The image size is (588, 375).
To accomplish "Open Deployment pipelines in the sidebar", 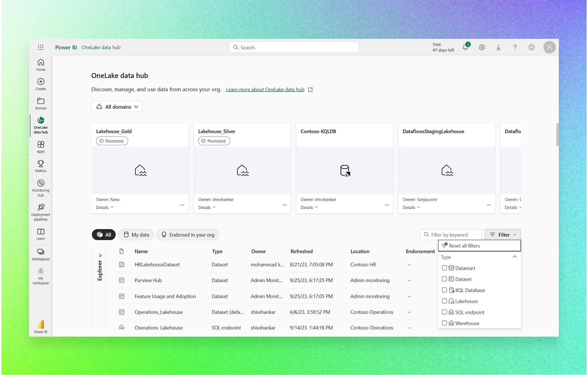I will [41, 212].
